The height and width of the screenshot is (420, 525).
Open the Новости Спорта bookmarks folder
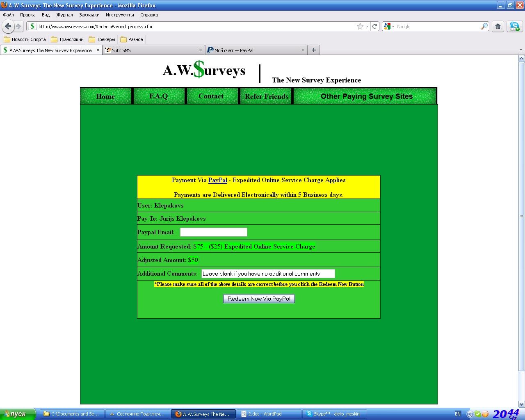[x=25, y=39]
